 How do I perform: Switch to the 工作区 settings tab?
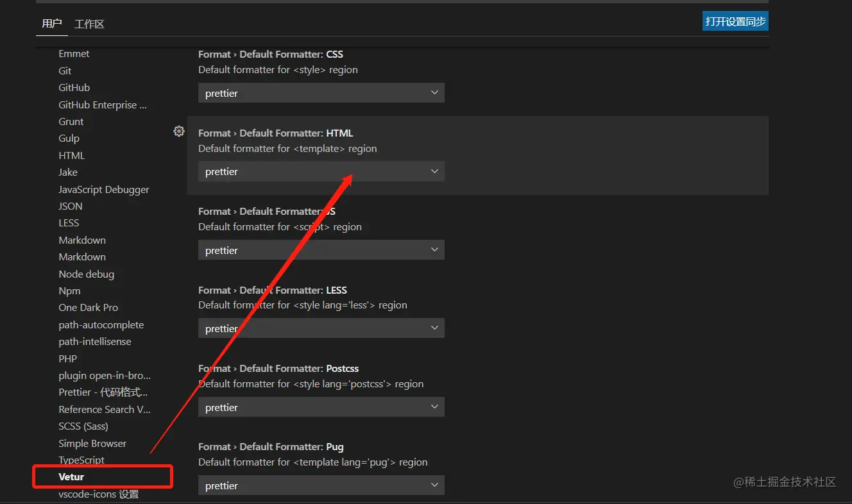89,24
